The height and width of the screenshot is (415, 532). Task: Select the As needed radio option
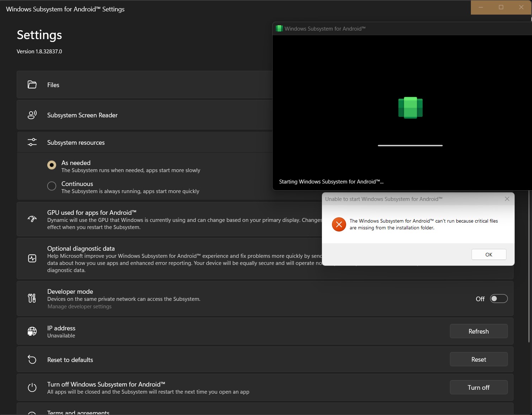click(52, 165)
